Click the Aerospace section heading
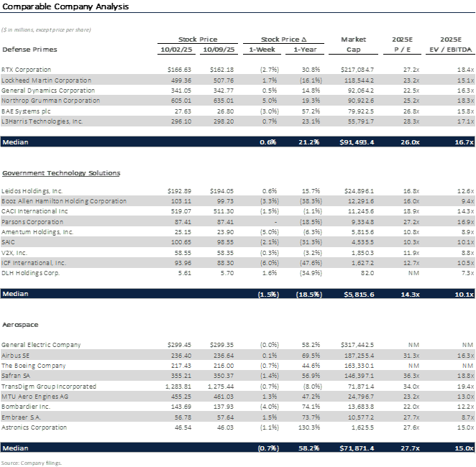Viewport: 476px width, 467px height. (19, 325)
